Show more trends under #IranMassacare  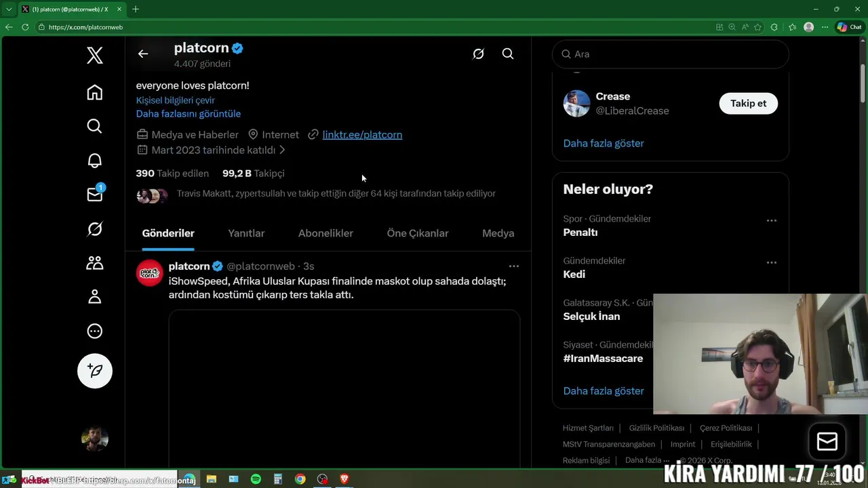[x=604, y=391]
